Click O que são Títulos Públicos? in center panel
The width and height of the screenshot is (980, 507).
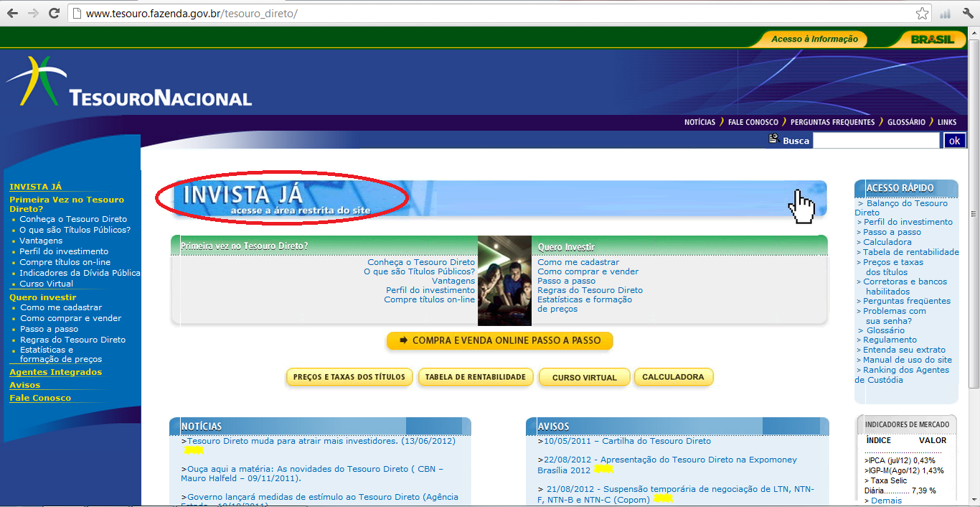click(419, 271)
